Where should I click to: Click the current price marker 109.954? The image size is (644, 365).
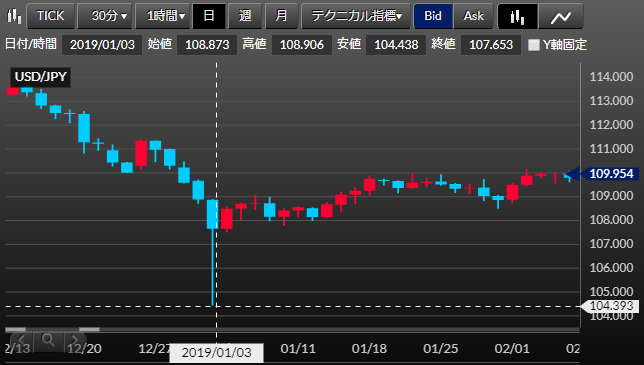[x=611, y=174]
